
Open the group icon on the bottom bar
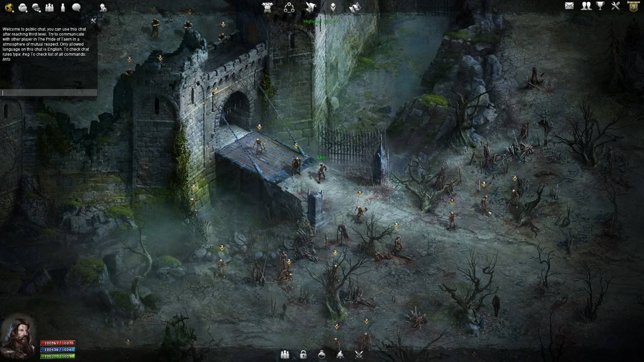click(x=285, y=354)
